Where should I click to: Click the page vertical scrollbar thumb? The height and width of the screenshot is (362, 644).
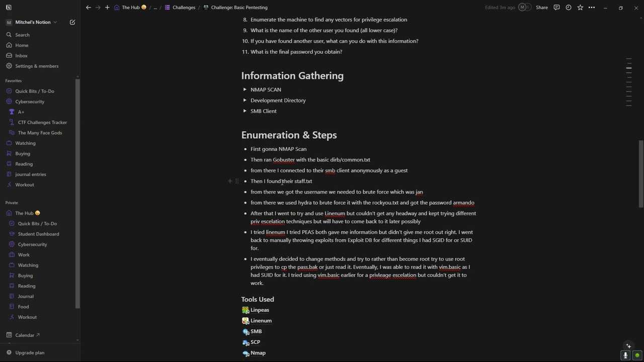tap(640, 173)
